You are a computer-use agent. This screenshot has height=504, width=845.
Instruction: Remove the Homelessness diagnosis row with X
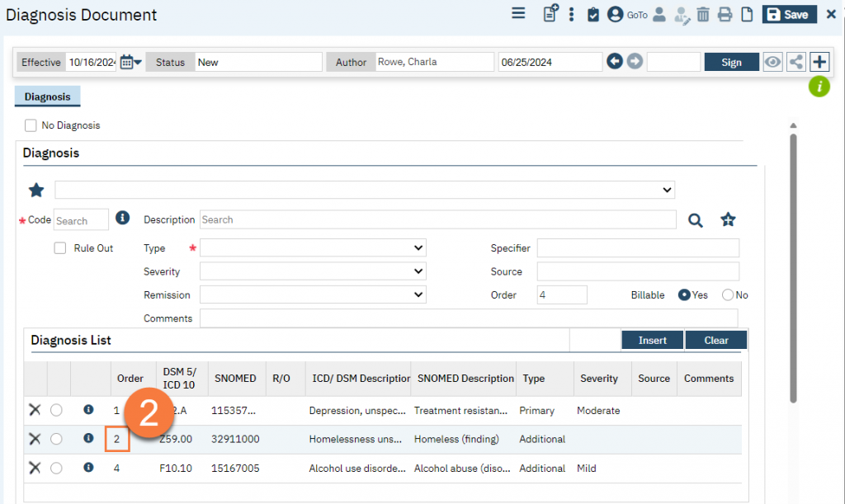35,439
